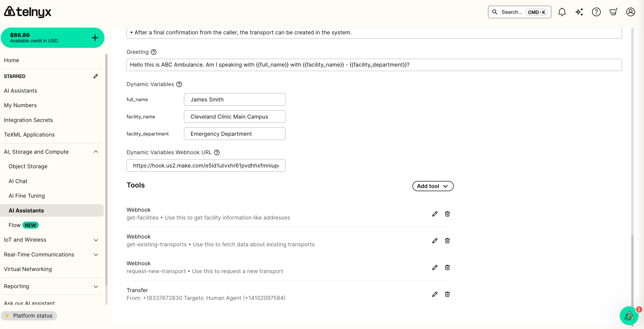This screenshot has width=644, height=329.
Task: Click the help question-mark icon in top bar
Action: coord(596,12)
